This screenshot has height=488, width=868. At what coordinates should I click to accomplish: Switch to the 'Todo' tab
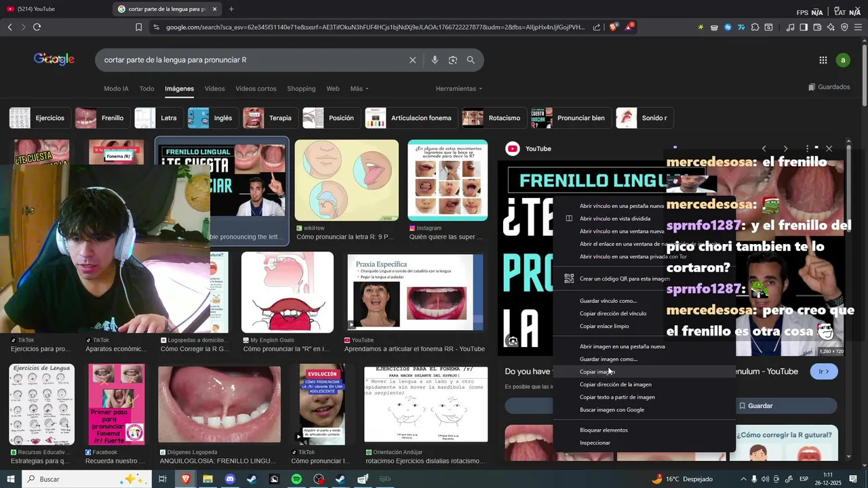pos(146,89)
